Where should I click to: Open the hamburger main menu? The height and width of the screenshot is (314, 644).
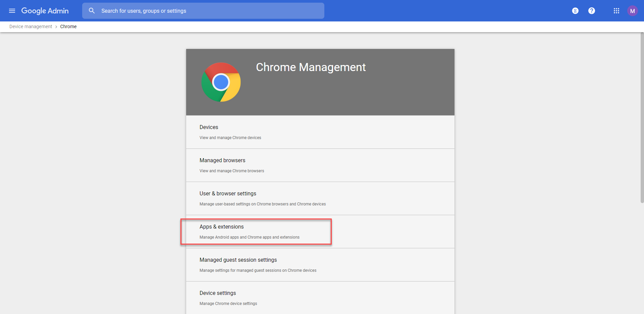pos(12,11)
